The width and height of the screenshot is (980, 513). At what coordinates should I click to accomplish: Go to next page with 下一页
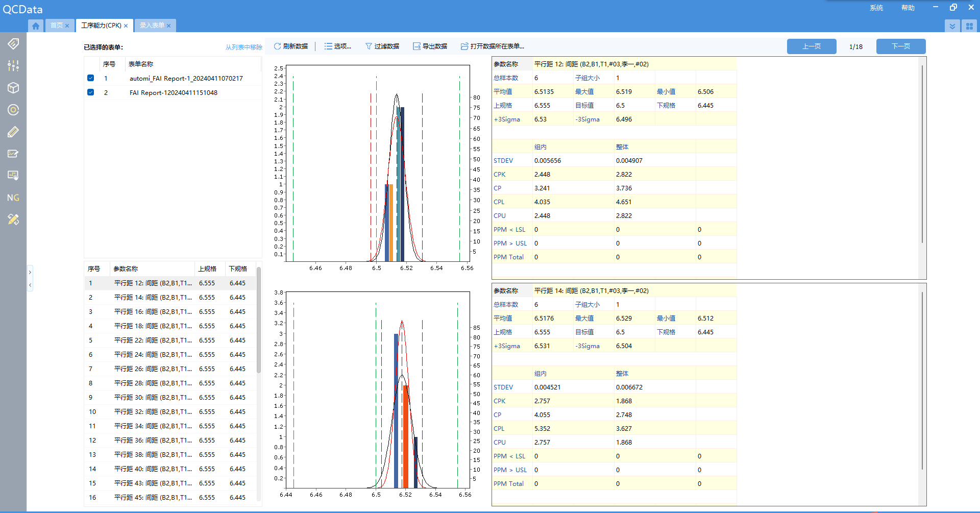coord(900,46)
